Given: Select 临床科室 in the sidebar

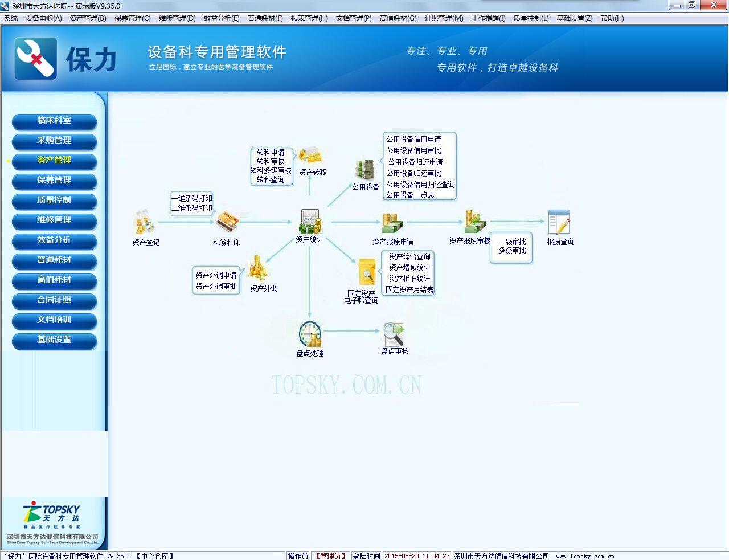Looking at the screenshot, I should pos(54,121).
